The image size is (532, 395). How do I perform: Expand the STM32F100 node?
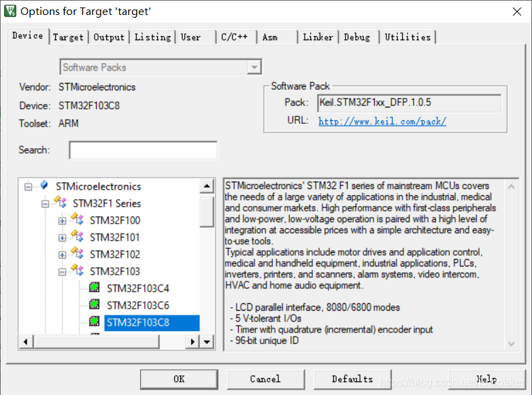pyautogui.click(x=62, y=221)
